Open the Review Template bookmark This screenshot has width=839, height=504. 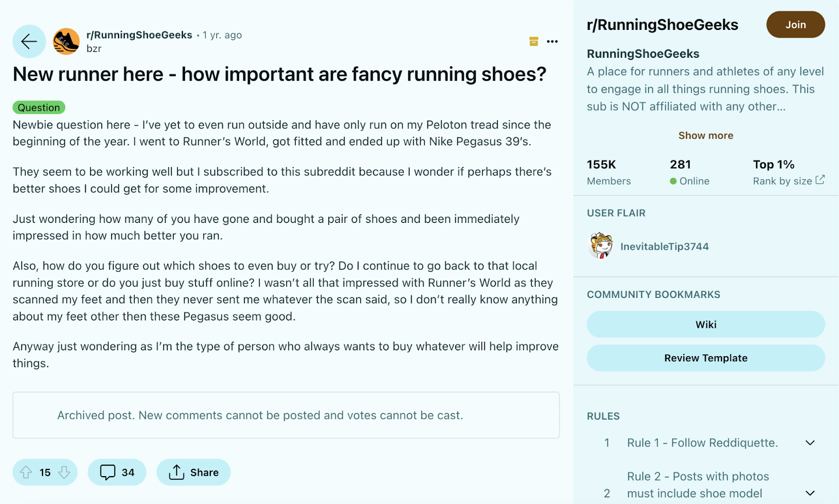point(705,358)
